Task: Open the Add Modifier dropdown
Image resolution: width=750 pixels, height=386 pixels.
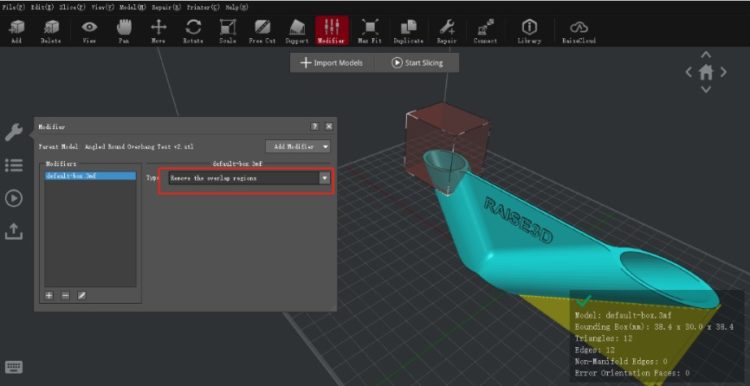Action: [298, 146]
